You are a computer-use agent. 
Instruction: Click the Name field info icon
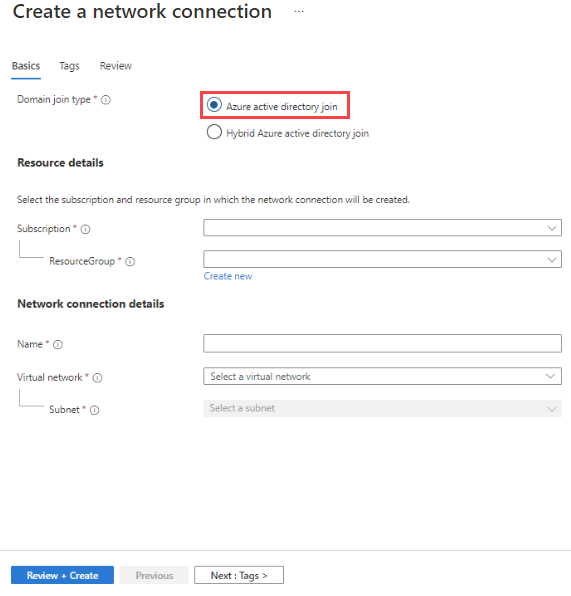[x=58, y=344]
